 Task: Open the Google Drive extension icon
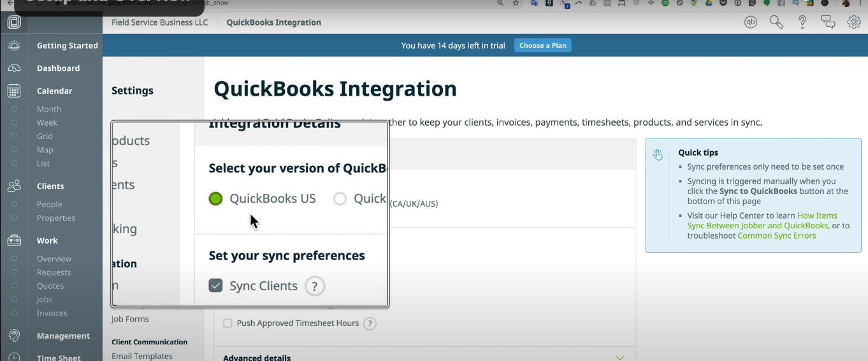(x=708, y=3)
